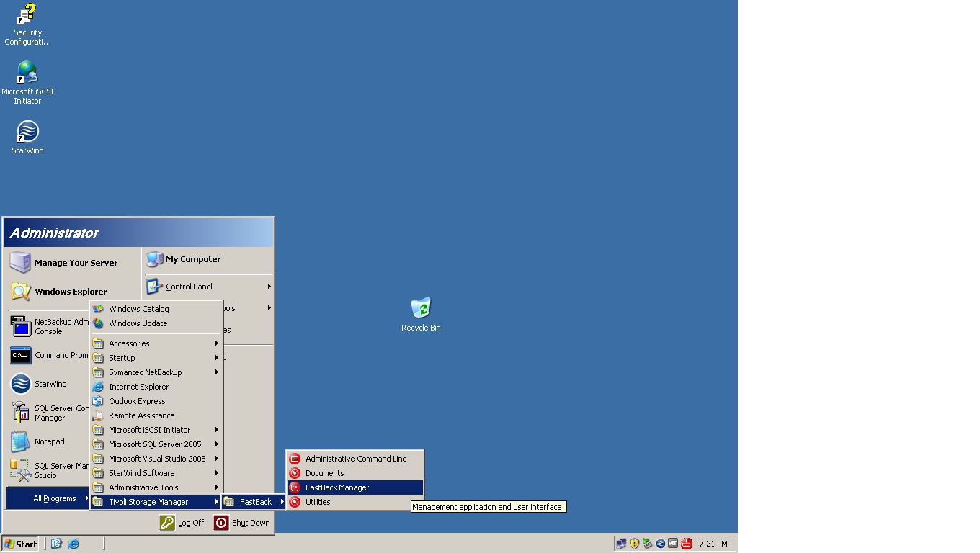Open the Control Panel entry
Viewport: 980px width, 553px height.
click(x=209, y=287)
